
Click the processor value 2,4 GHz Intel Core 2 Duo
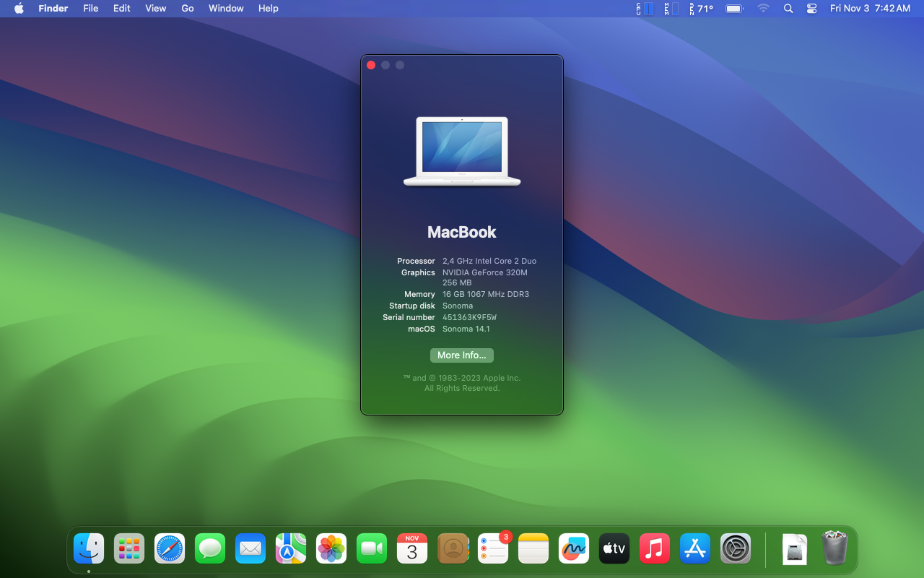coord(489,261)
